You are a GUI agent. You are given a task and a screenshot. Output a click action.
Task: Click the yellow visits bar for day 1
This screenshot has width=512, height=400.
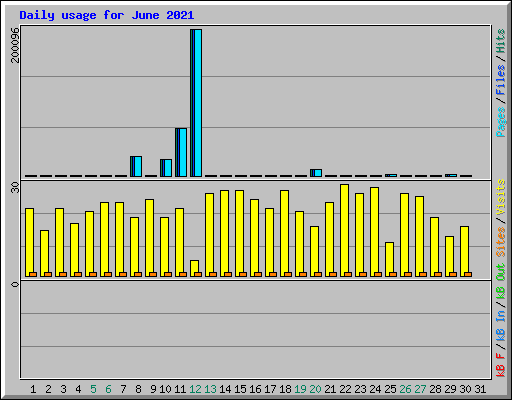29,242
